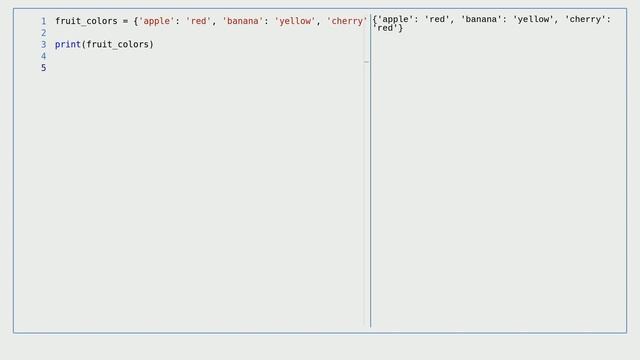Click the print keyword on line 3

click(x=68, y=44)
